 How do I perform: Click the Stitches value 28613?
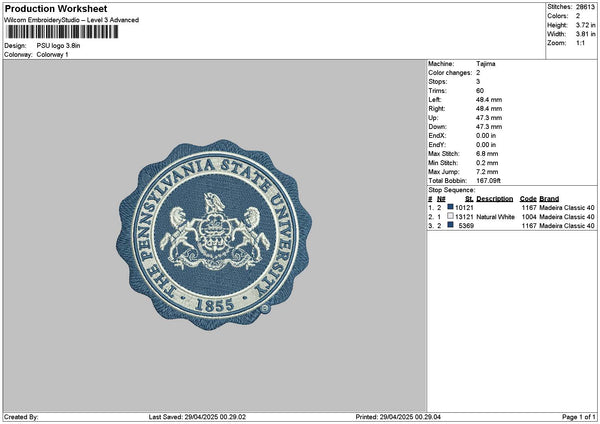[x=585, y=7]
